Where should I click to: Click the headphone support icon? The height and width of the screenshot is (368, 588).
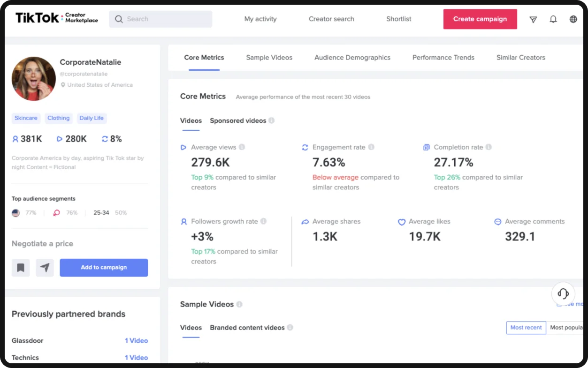pos(563,293)
